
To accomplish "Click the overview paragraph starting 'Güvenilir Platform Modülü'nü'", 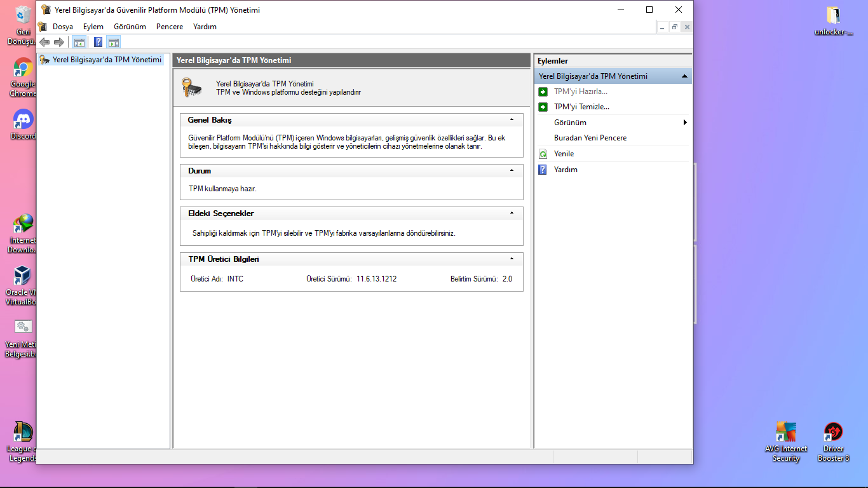I will point(347,142).
